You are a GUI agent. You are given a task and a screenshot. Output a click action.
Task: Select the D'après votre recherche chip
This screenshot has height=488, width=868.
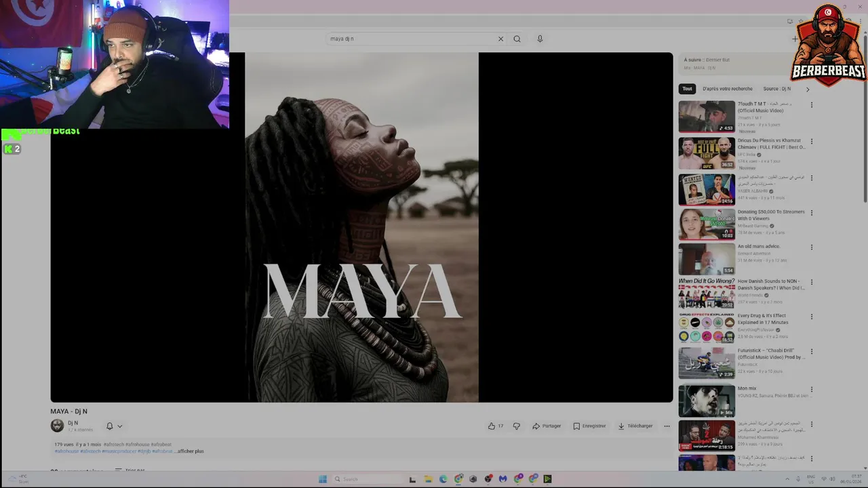pyautogui.click(x=727, y=89)
